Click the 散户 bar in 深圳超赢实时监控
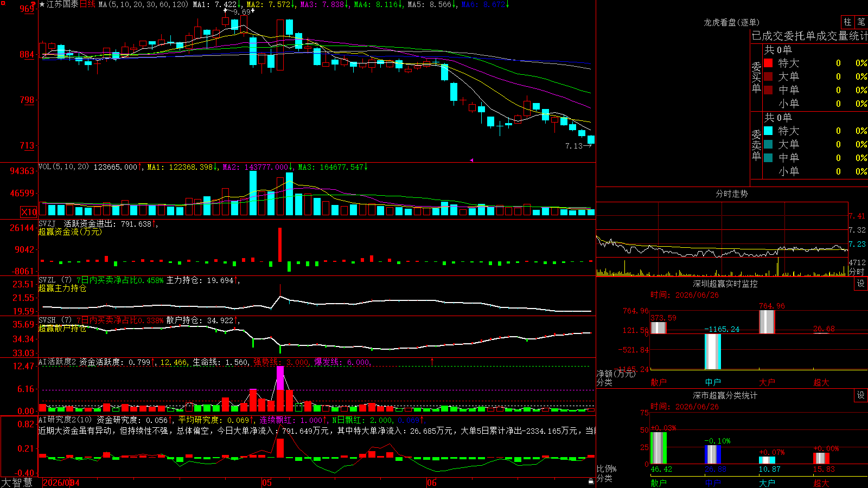This screenshot has height=488, width=868. coord(659,328)
